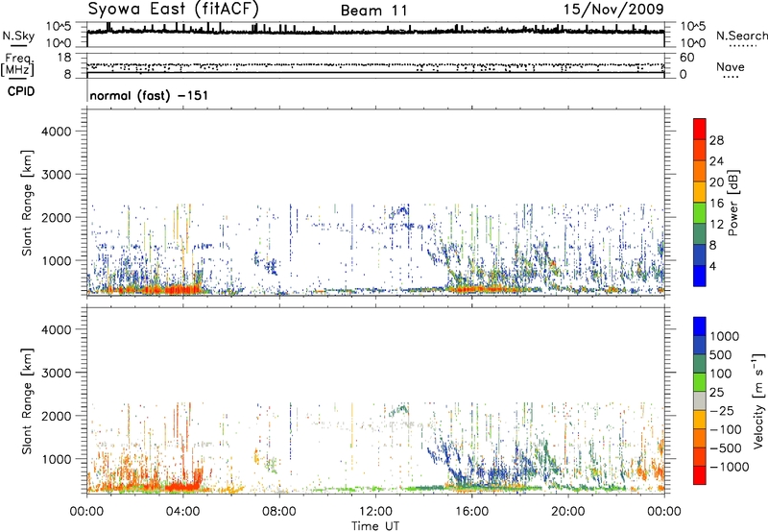
Task: Pick the red bottom segment of Velocity colorbar
Action: point(700,475)
